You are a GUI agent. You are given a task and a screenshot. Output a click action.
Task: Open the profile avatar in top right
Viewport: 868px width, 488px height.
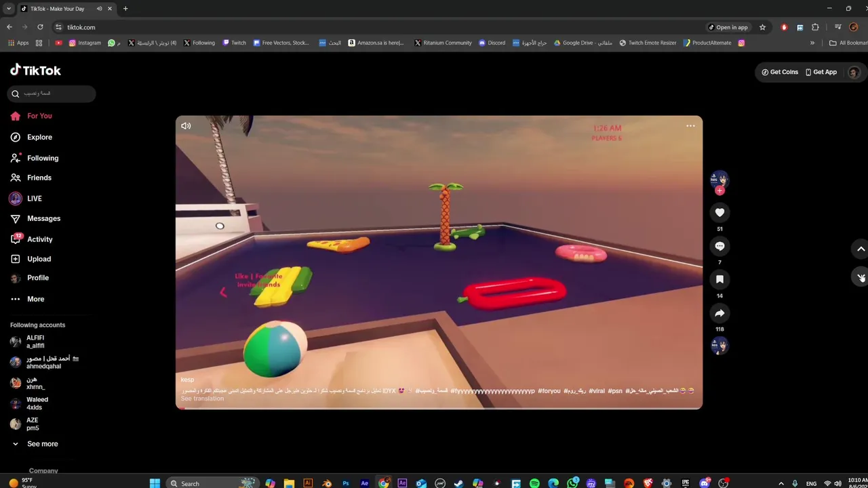point(854,72)
